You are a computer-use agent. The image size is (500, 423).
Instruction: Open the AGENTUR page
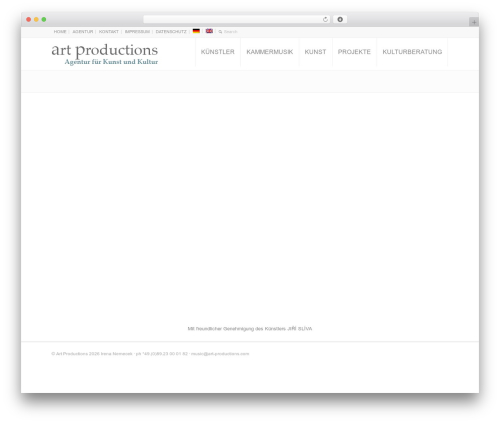point(83,32)
